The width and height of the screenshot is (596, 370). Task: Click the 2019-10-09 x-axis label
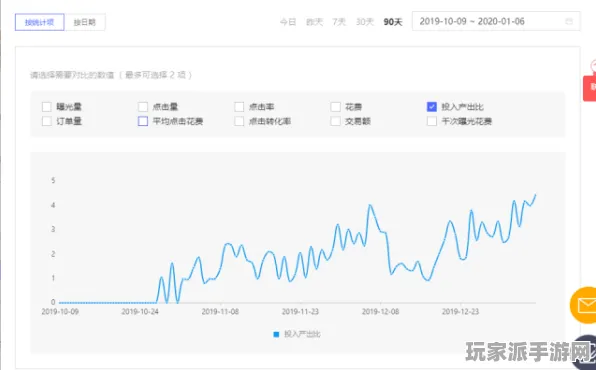click(60, 312)
